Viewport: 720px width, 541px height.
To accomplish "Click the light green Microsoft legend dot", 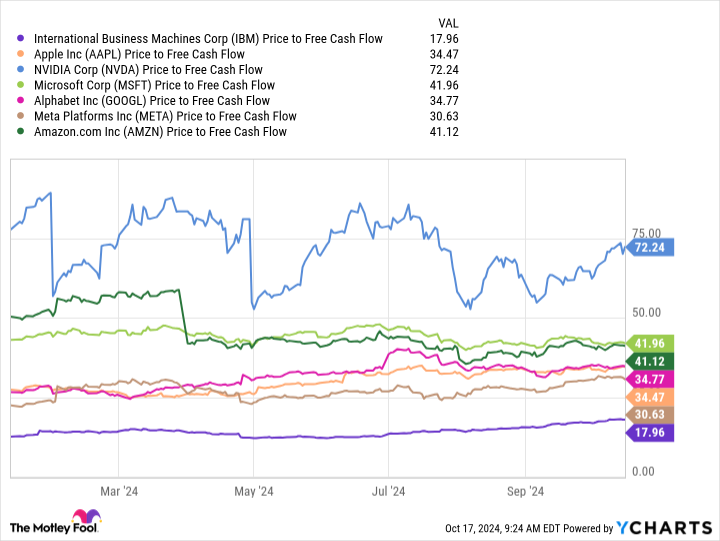I will pyautogui.click(x=21, y=85).
